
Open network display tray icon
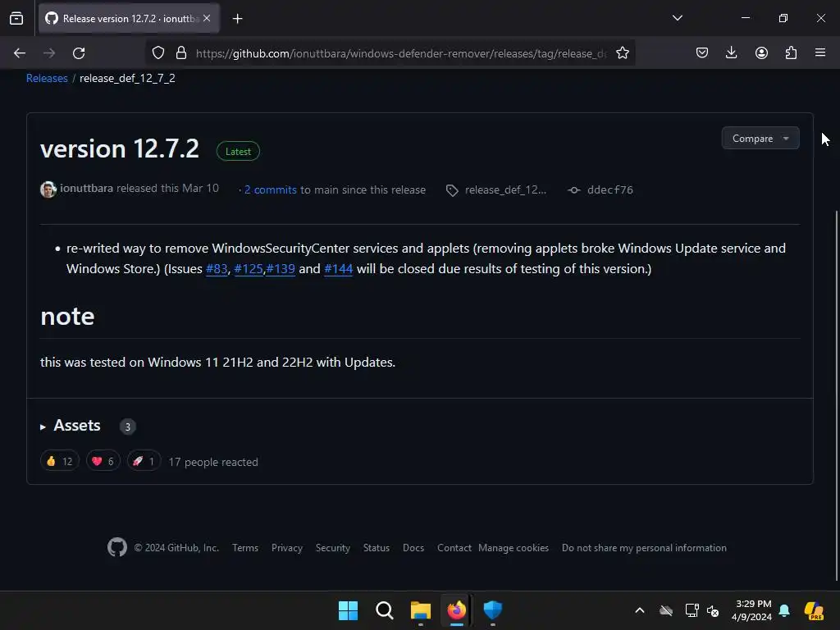tap(692, 610)
